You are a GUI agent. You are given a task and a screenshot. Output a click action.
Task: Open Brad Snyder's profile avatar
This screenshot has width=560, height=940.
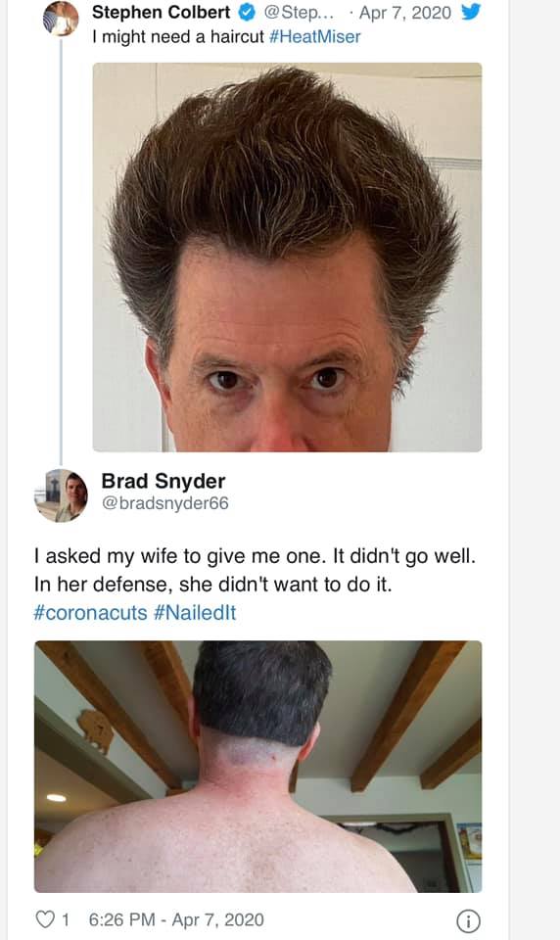point(61,495)
